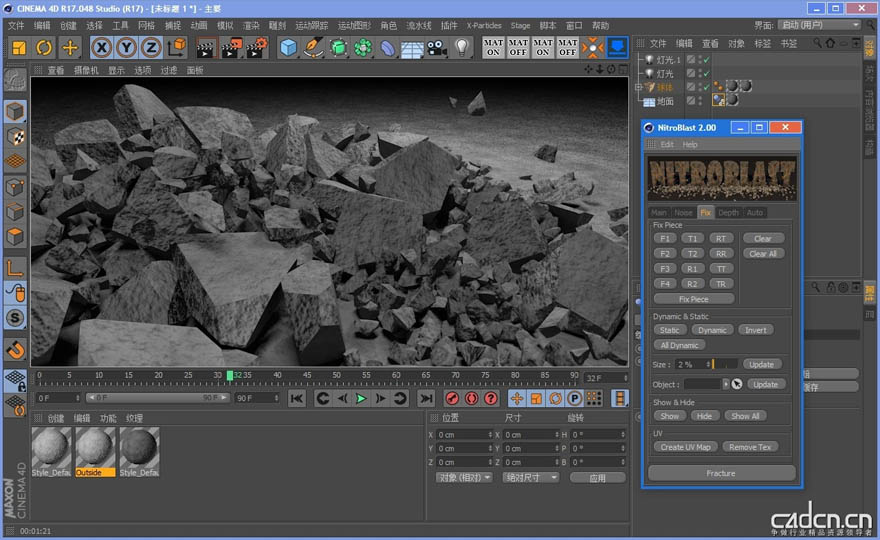Open 对象(相对) coordinate dropdown
880x540 pixels.
(x=464, y=478)
